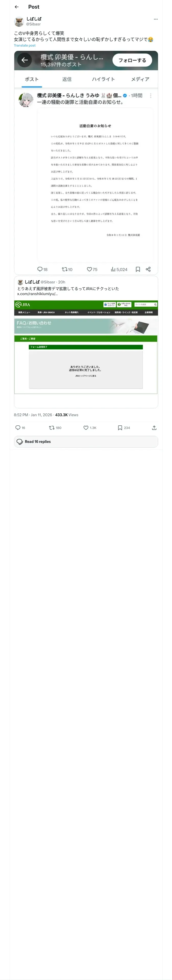Image resolution: width=172 pixels, height=980 pixels.
Task: Click the share upload icon
Action: tap(154, 428)
